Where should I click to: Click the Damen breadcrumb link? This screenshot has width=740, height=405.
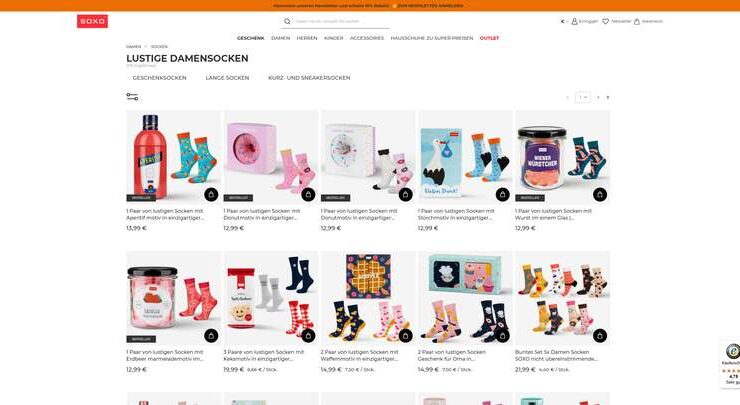point(134,47)
